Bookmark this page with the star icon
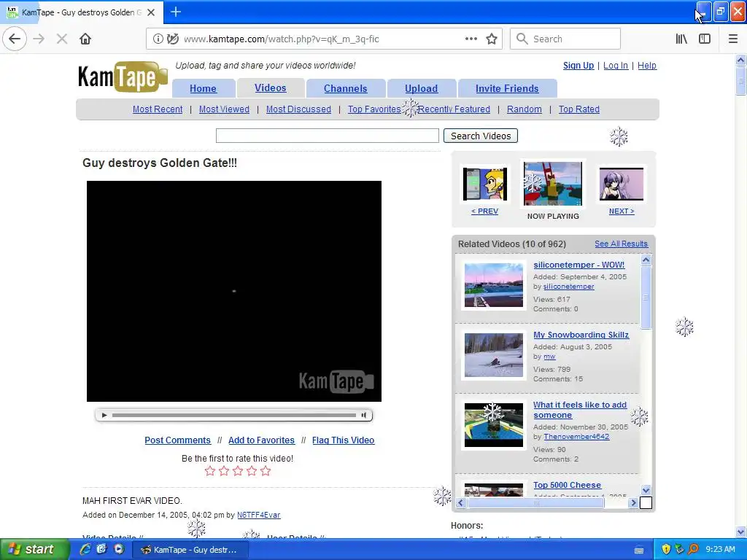 pyautogui.click(x=492, y=39)
